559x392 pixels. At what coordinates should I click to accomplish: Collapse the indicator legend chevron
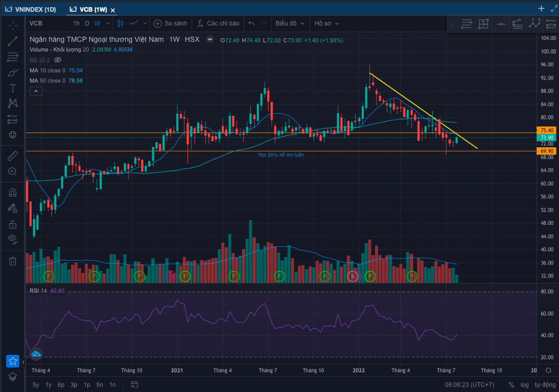click(x=36, y=91)
